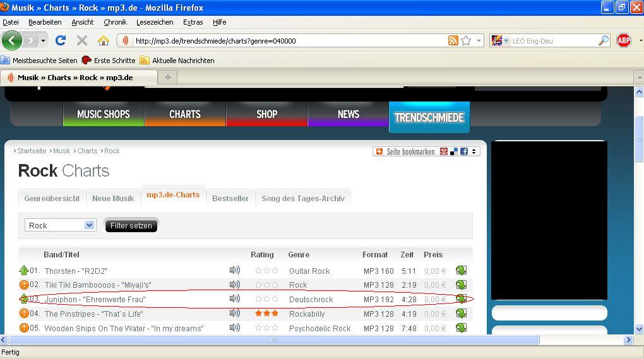Click the vertical scrollbar thumb
Image resolution: width=644 pixels, height=359 pixels.
click(x=639, y=138)
